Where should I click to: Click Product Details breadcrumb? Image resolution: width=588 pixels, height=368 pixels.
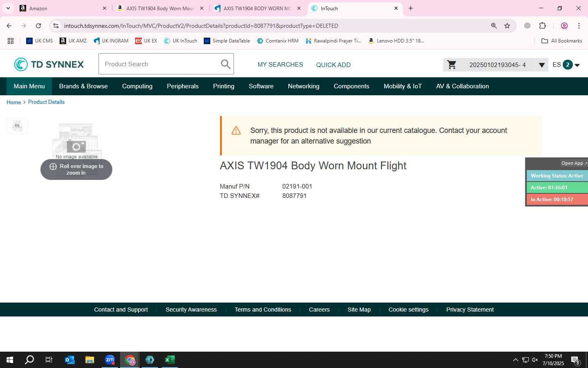(46, 102)
